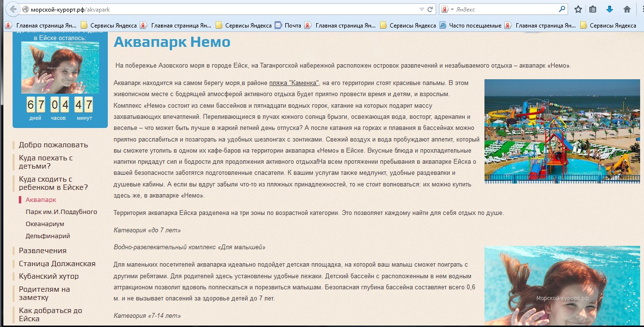Go back using the browser back arrow
Screen dimensions: 644x327
(x=13, y=9)
